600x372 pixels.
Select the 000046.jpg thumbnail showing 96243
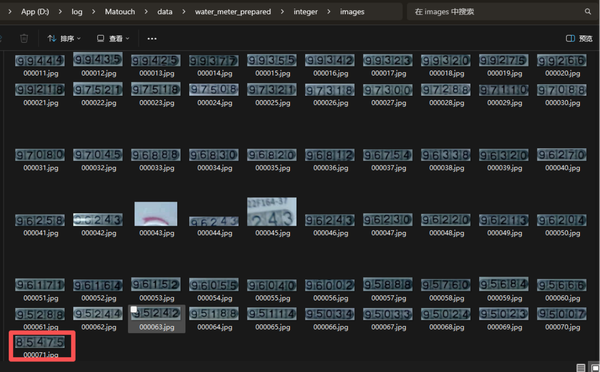click(330, 220)
